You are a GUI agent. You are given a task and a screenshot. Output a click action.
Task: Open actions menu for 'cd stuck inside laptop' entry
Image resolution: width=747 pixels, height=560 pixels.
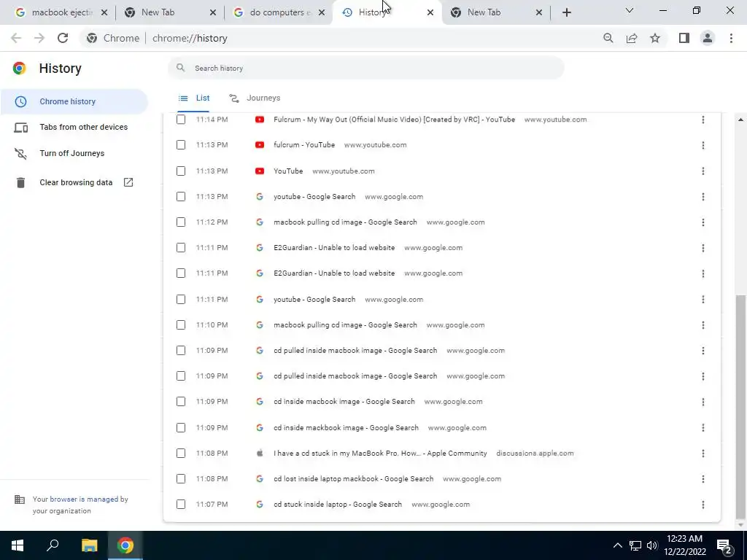point(703,505)
